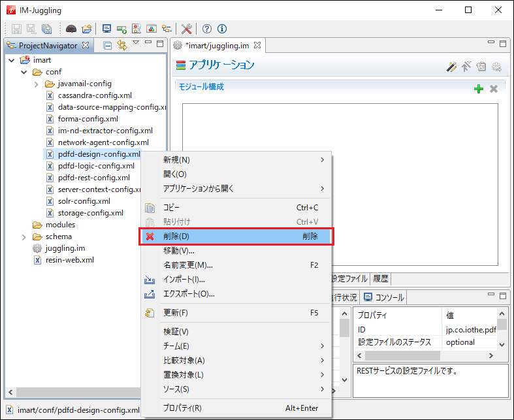Screen dimensions: 514x420
Task: Minimize the bottom console pane
Action: [x=491, y=294]
